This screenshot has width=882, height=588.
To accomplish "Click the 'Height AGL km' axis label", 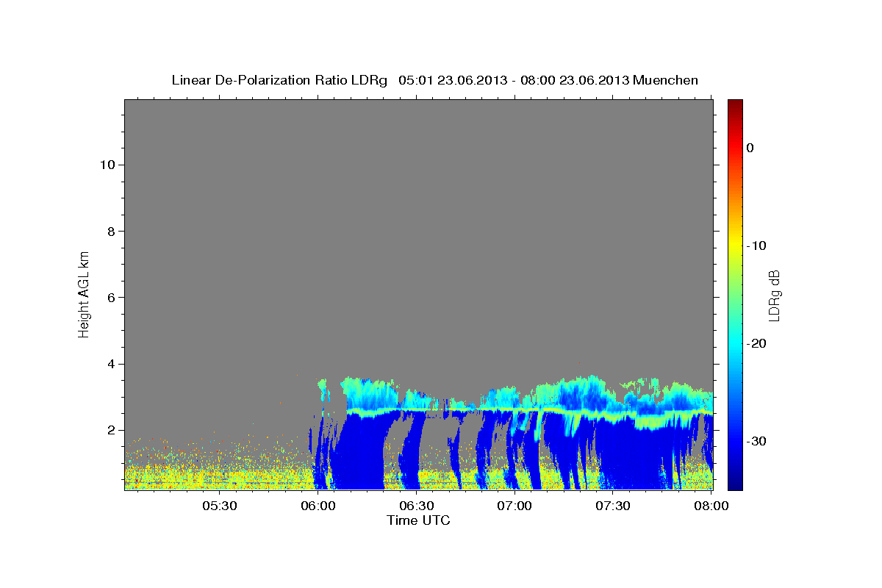I will point(84,293).
